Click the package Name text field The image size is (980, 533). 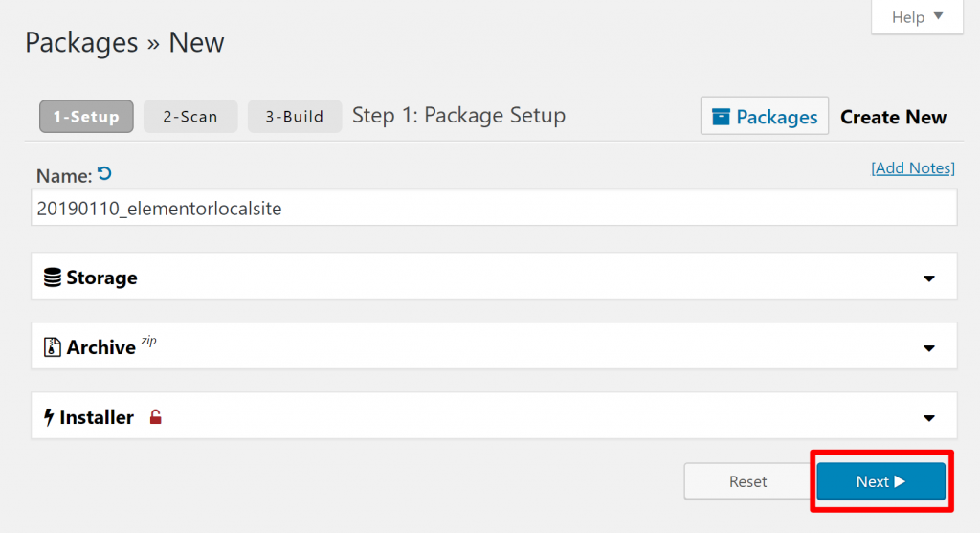pos(494,208)
